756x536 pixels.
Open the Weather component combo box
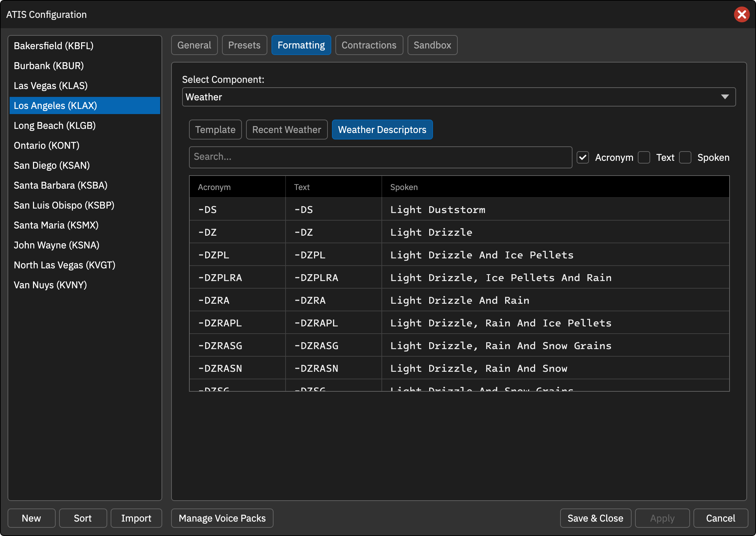pyautogui.click(x=459, y=97)
